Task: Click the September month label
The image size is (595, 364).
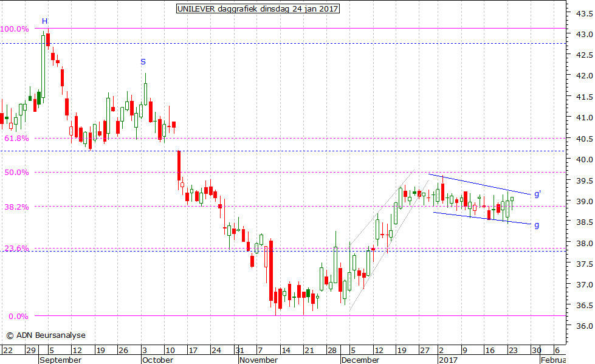Action: coord(61,360)
